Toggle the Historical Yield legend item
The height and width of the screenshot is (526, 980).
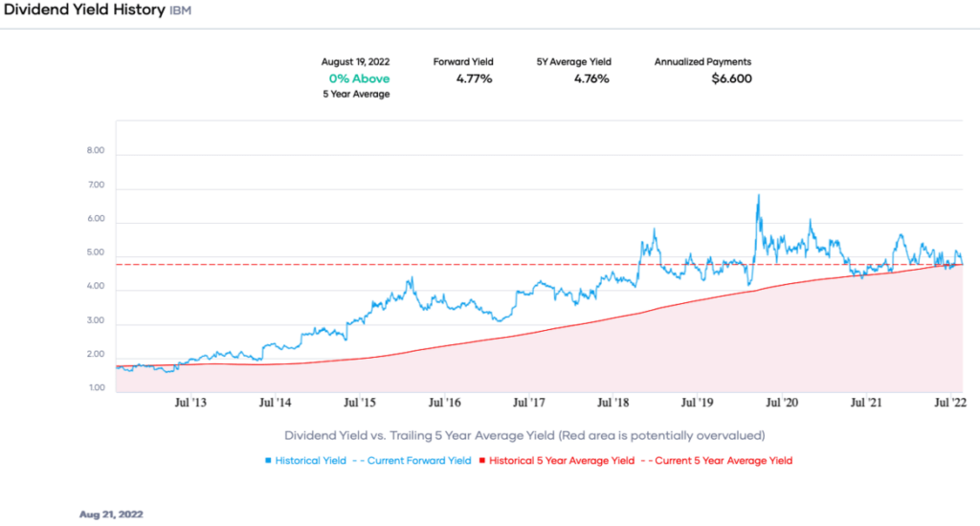(305, 460)
